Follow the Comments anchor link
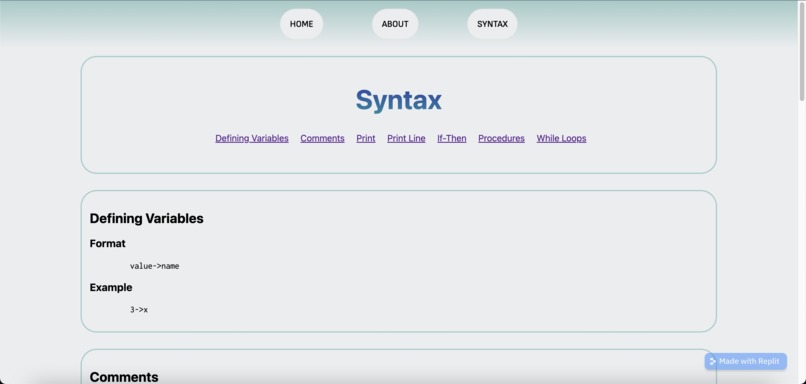Image resolution: width=806 pixels, height=384 pixels. pyautogui.click(x=322, y=138)
